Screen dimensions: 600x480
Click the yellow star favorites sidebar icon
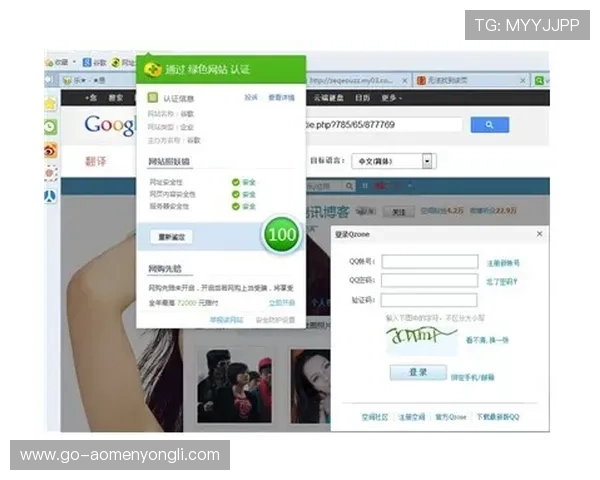click(50, 105)
